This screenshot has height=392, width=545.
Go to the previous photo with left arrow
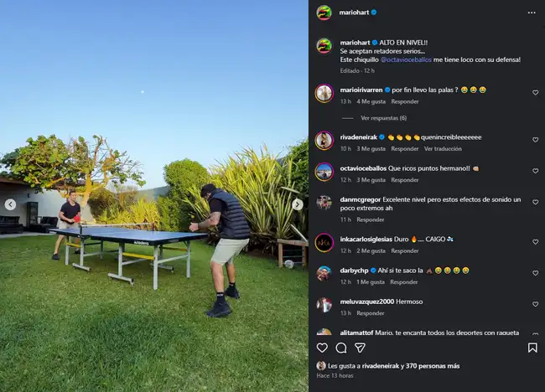pos(10,204)
